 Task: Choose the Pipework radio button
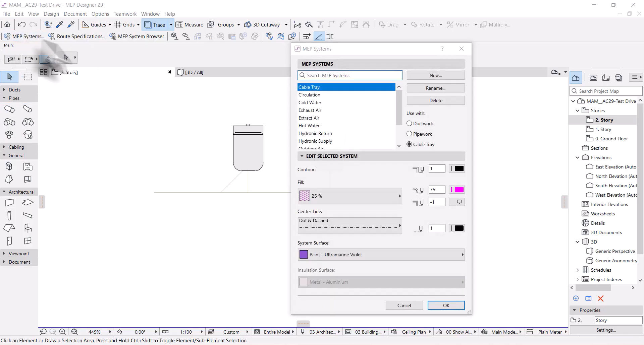(409, 134)
